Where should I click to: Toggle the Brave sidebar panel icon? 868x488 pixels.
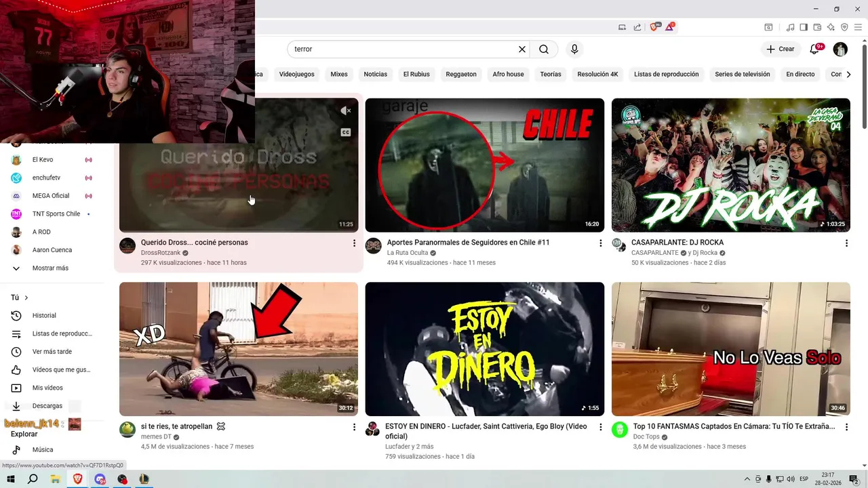(804, 27)
